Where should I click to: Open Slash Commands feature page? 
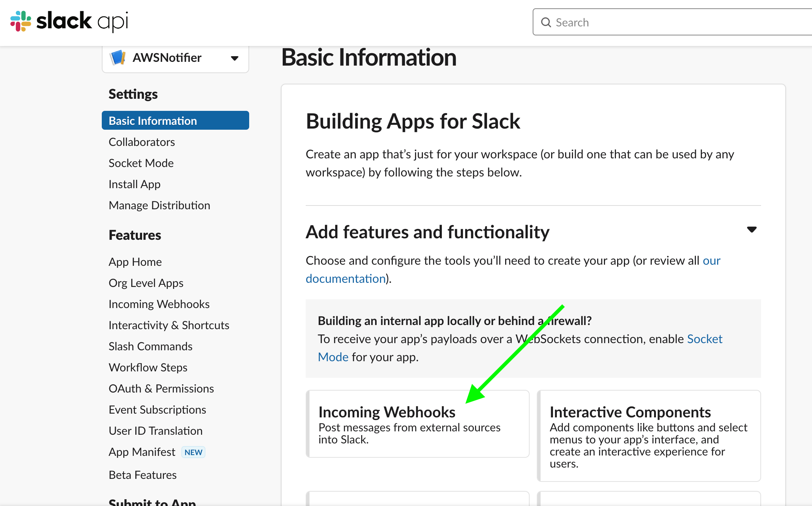click(150, 346)
